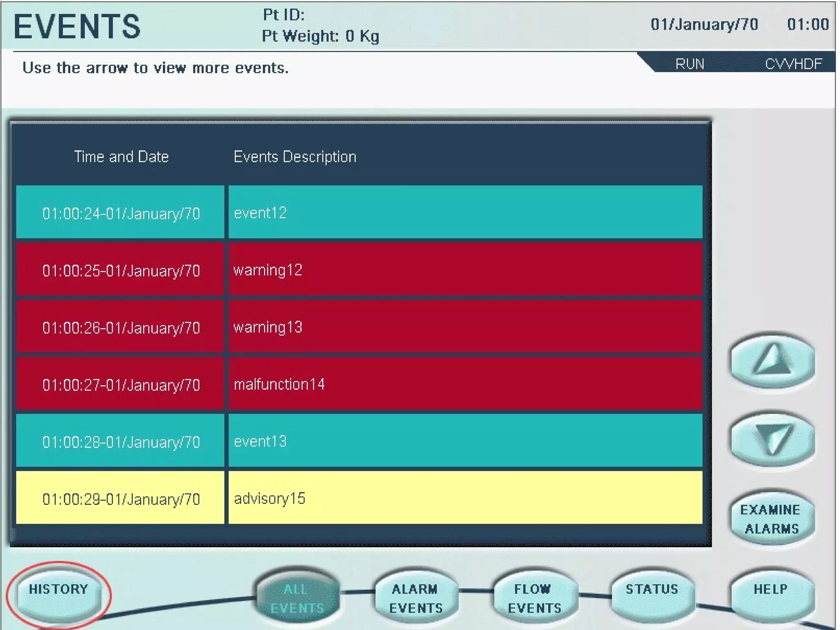Viewport: 840px width, 630px height.
Task: Click the CVVHDF therapy mode indicator
Action: tap(793, 64)
